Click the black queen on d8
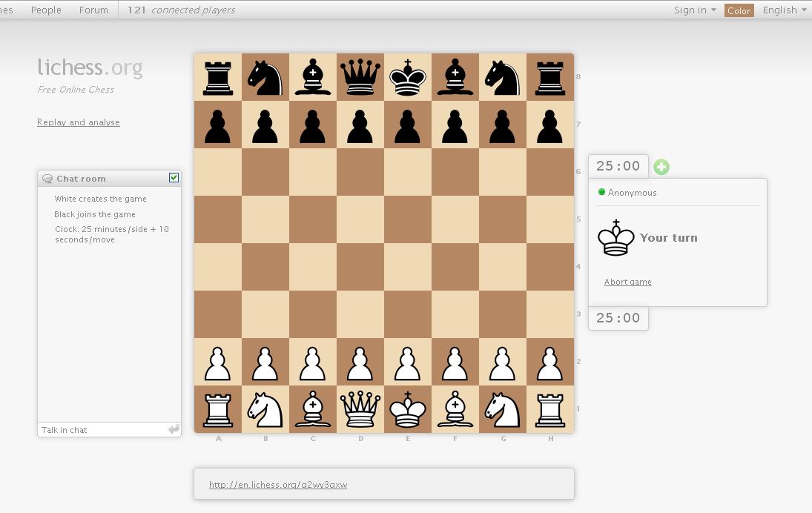Viewport: 812px width, 513px height. tap(360, 77)
